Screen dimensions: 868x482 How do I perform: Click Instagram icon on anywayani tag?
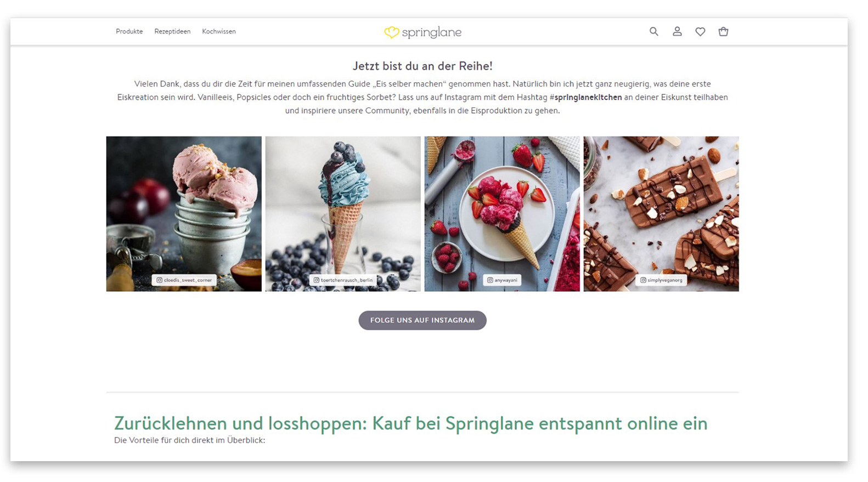tap(490, 280)
